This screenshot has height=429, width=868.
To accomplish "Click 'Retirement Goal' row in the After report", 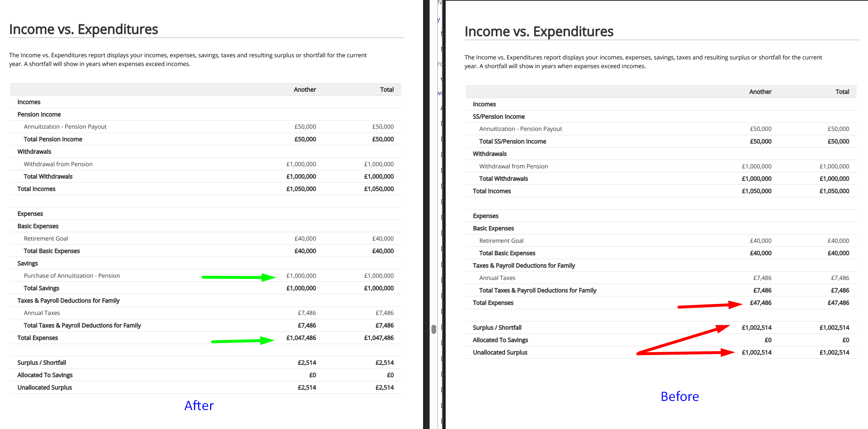I will point(46,238).
